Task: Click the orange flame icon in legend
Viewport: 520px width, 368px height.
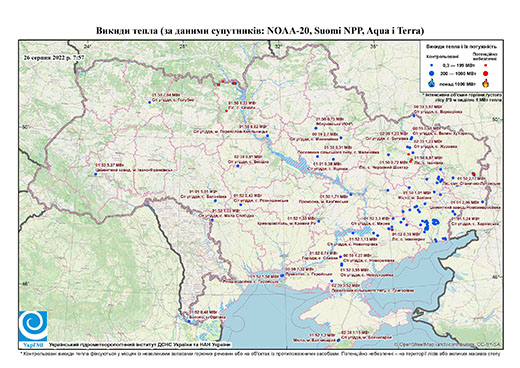Action: (486, 83)
